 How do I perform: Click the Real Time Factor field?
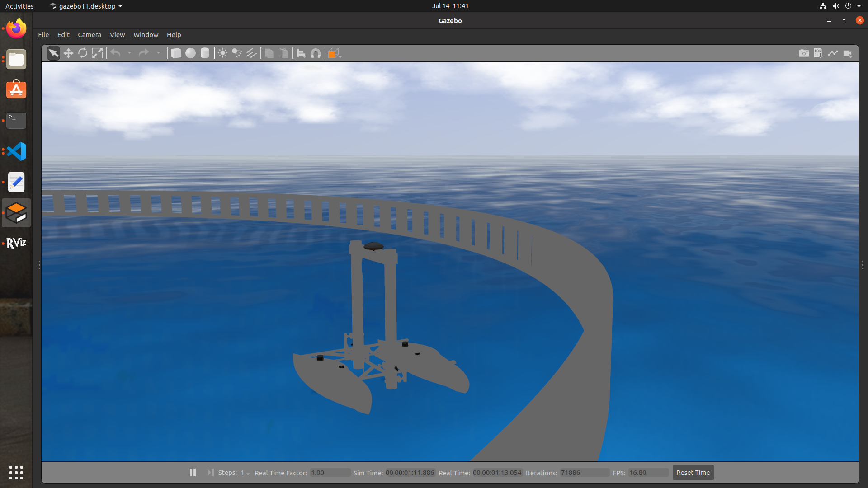click(x=330, y=473)
